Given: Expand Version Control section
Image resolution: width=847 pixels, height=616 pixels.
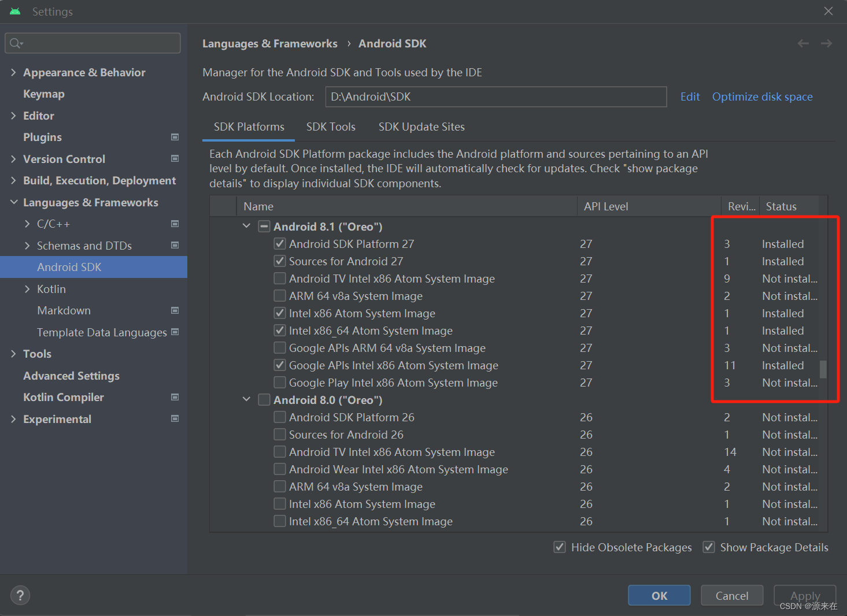Looking at the screenshot, I should point(13,159).
